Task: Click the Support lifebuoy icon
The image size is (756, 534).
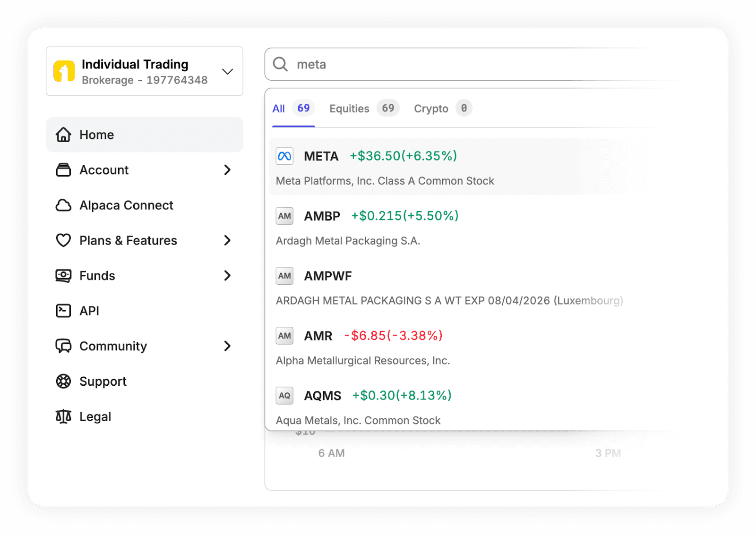Action: (63, 381)
